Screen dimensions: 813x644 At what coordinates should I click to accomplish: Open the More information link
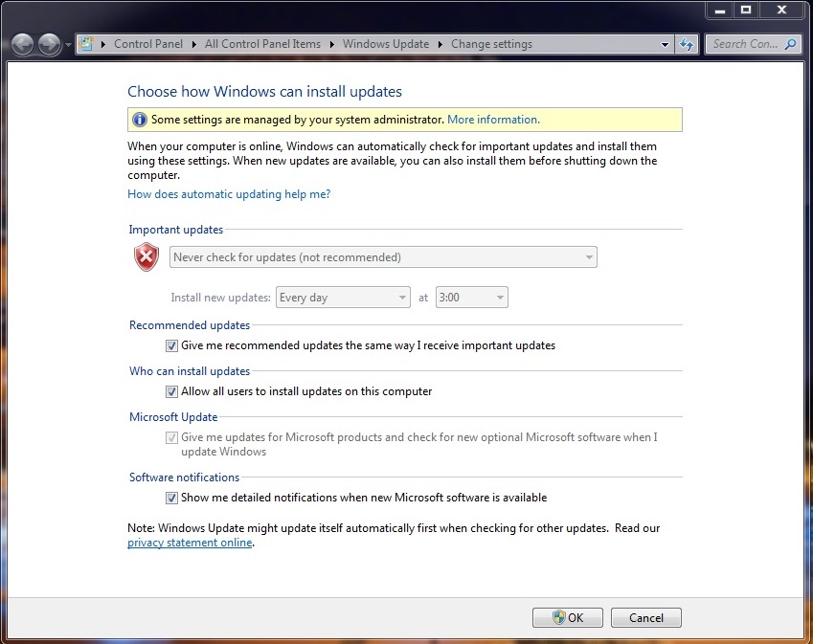[493, 120]
